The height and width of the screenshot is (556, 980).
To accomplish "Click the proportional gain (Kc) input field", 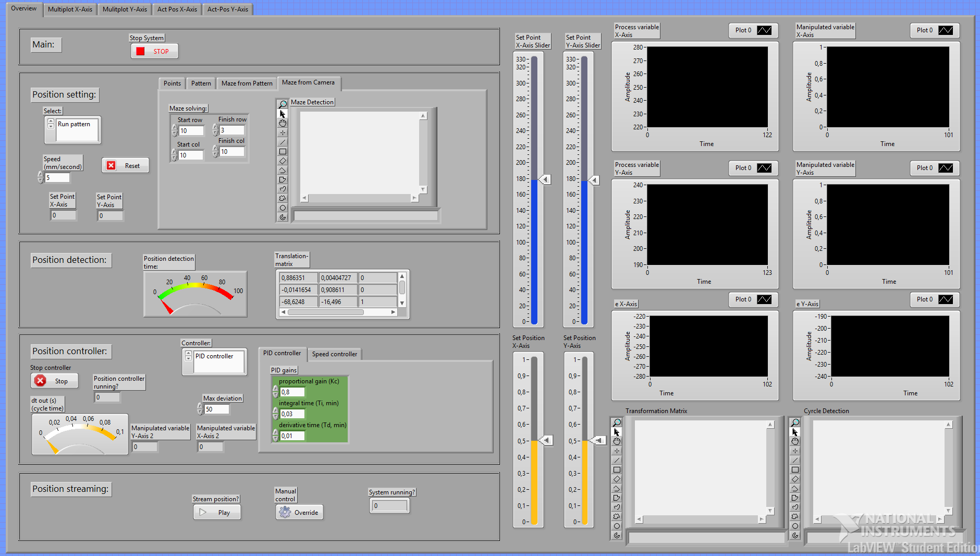I will point(291,392).
